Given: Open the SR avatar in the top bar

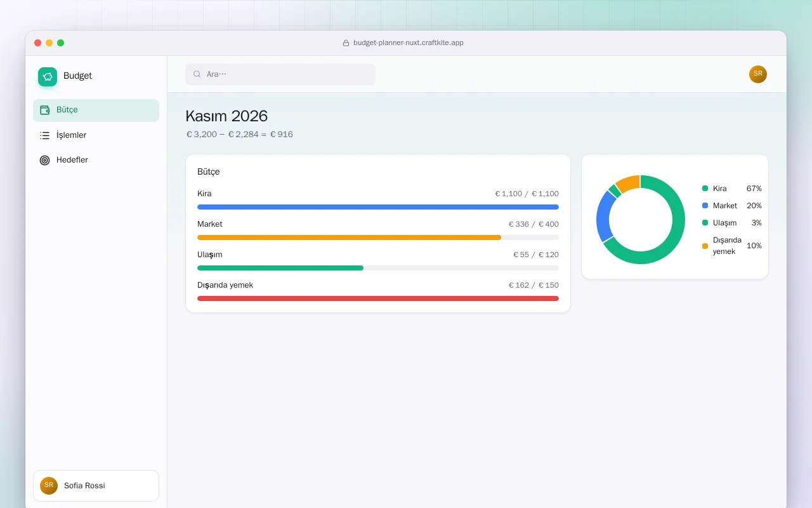Looking at the screenshot, I should [x=758, y=74].
